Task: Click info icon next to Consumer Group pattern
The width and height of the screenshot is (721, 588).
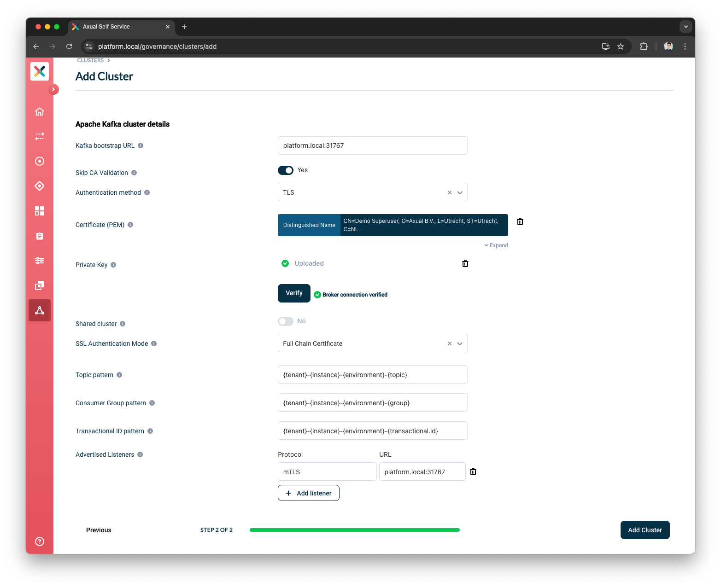Action: click(152, 403)
